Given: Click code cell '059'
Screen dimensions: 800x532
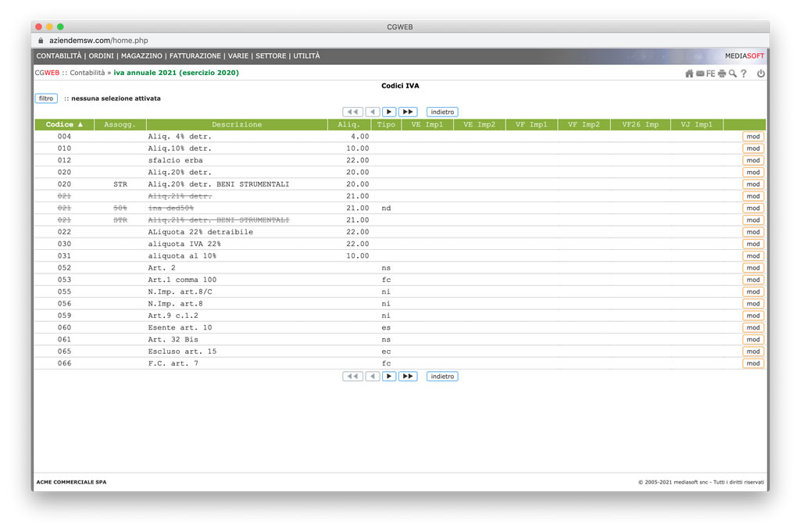Looking at the screenshot, I should [64, 316].
